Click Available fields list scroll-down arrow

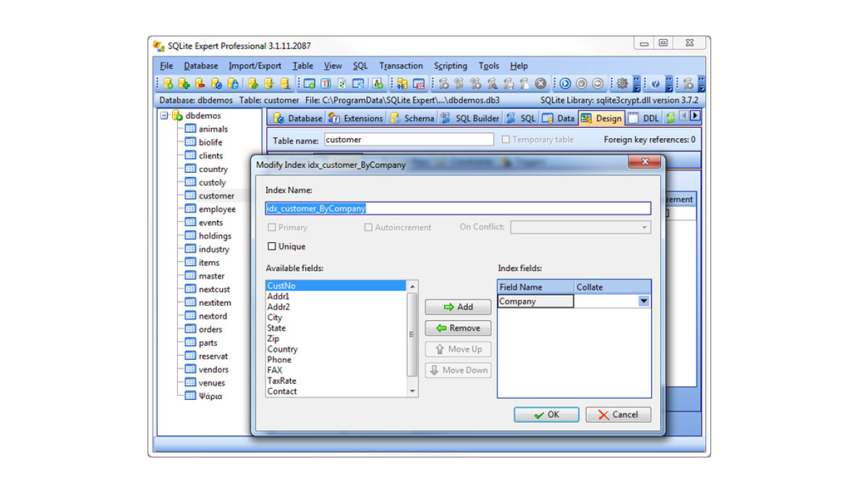click(x=413, y=391)
